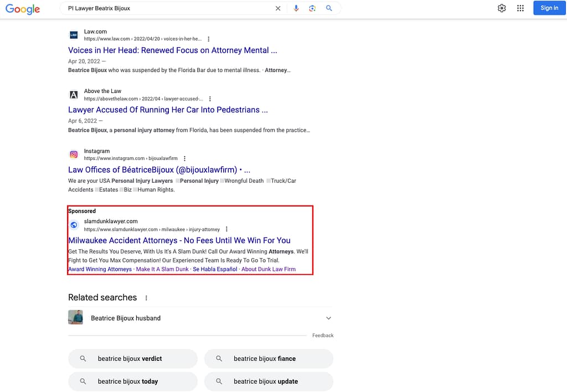Click the Law.com site name
The image size is (567, 392).
coord(95,32)
